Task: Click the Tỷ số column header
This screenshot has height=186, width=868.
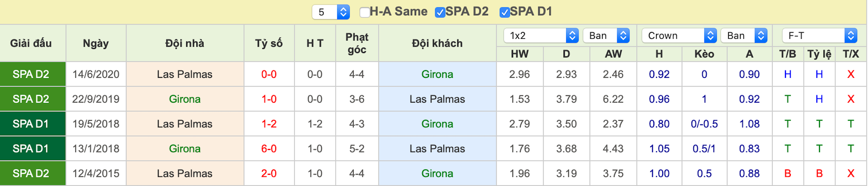Action: click(x=269, y=43)
